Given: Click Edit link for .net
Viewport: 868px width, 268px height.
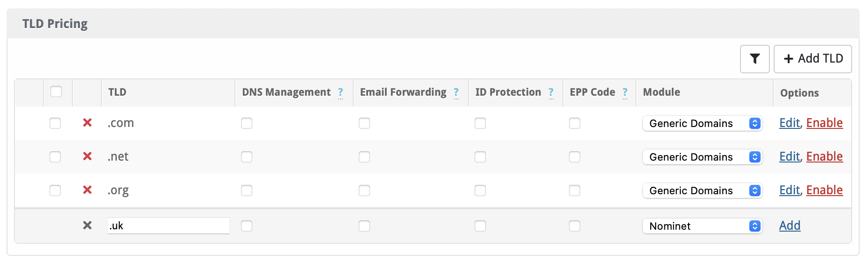Looking at the screenshot, I should [790, 156].
